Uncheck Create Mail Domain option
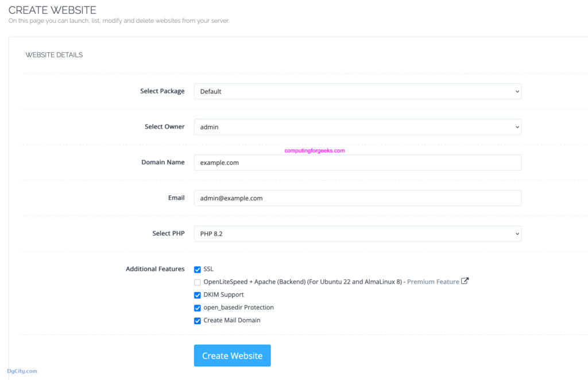 point(198,321)
